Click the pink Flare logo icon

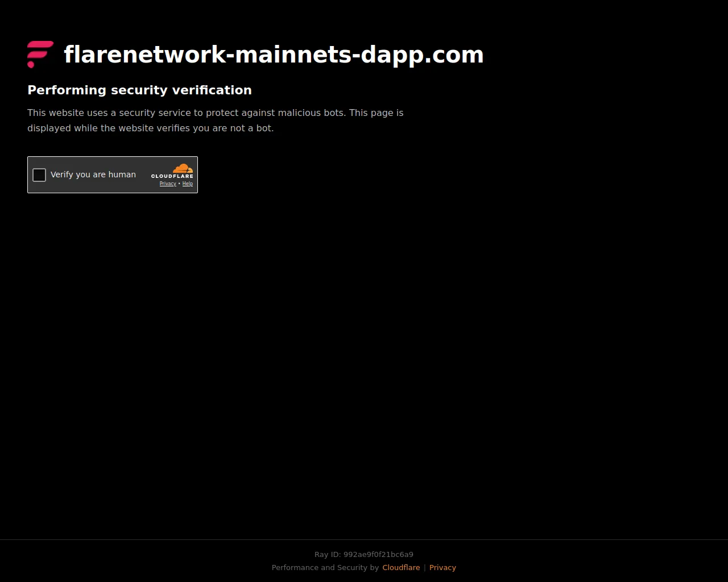40,55
